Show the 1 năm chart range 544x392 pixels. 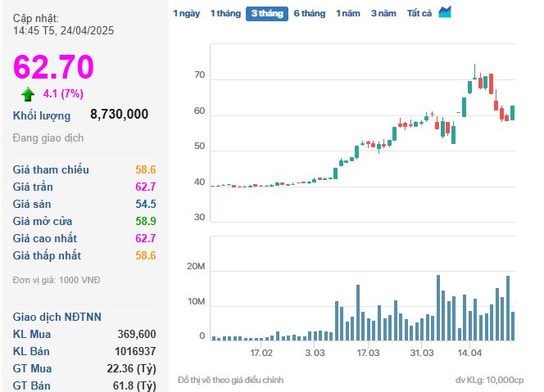pyautogui.click(x=348, y=14)
